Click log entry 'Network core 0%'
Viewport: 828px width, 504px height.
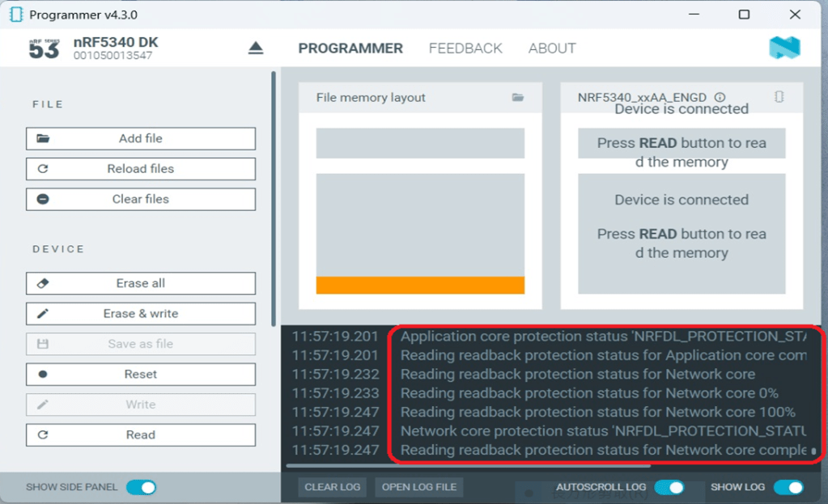[589, 393]
